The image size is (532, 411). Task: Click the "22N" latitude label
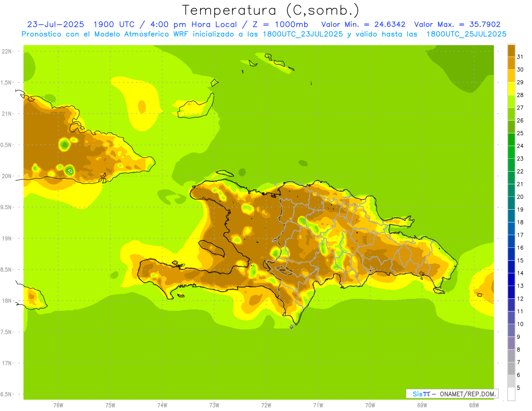(x=7, y=51)
